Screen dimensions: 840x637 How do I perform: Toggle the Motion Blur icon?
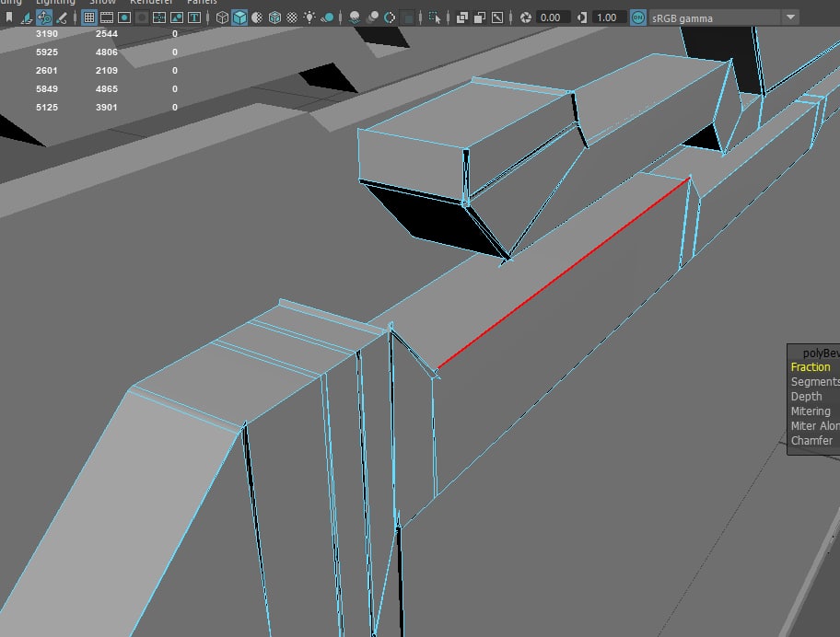point(372,17)
